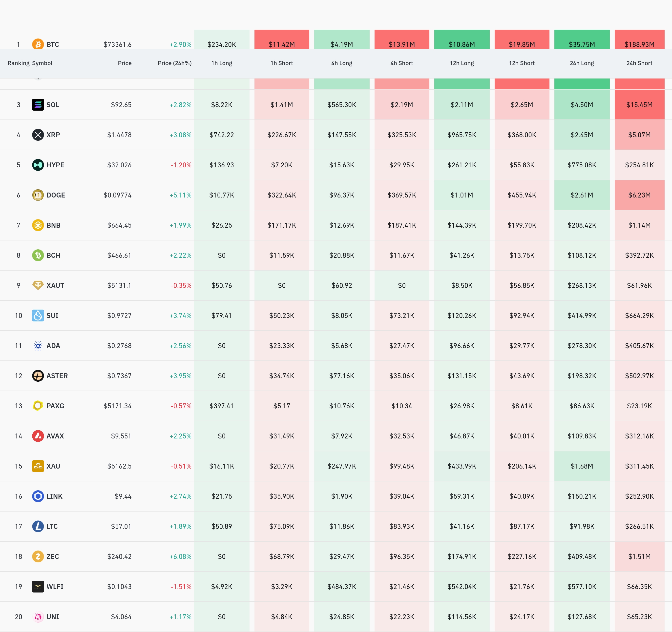Viewport: 672px width, 632px height.
Task: Click the Chainlink LINK hexagon icon
Action: tap(38, 496)
